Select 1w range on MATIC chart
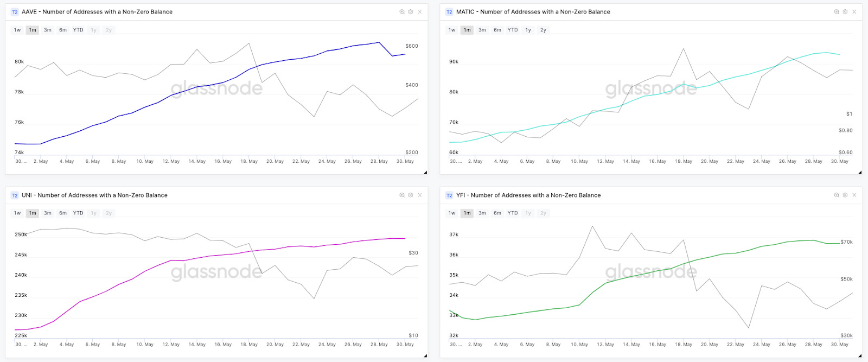Image resolution: width=868 pixels, height=362 pixels. (452, 30)
